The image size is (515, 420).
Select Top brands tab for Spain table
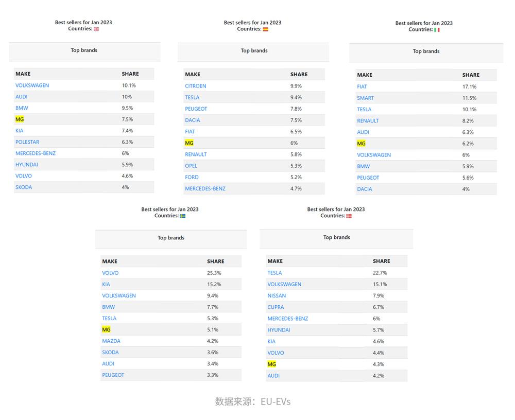pyautogui.click(x=253, y=51)
